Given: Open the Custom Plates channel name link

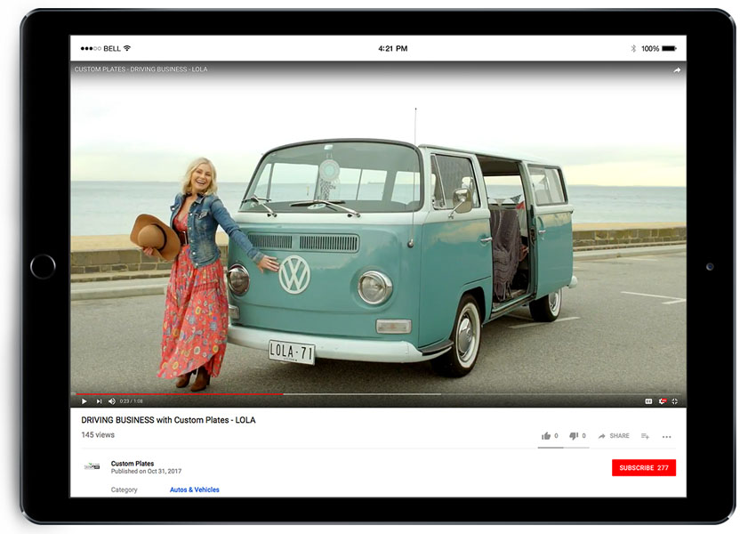Looking at the screenshot, I should click(x=133, y=464).
